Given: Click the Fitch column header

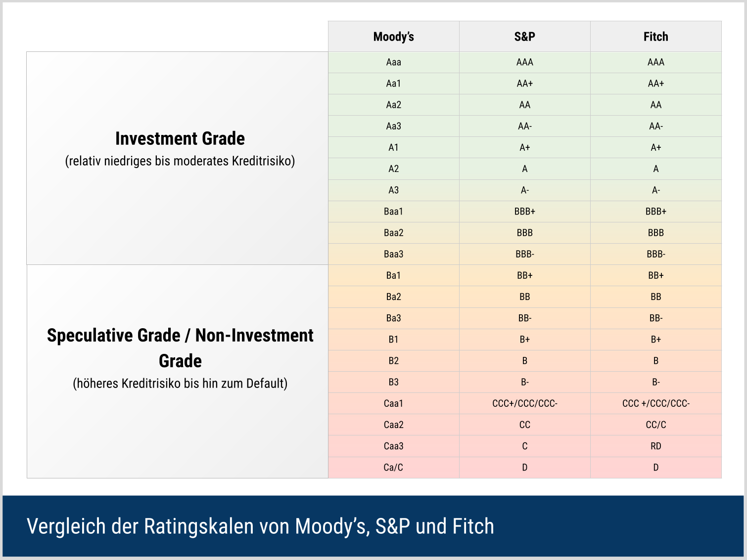Looking at the screenshot, I should tap(656, 37).
